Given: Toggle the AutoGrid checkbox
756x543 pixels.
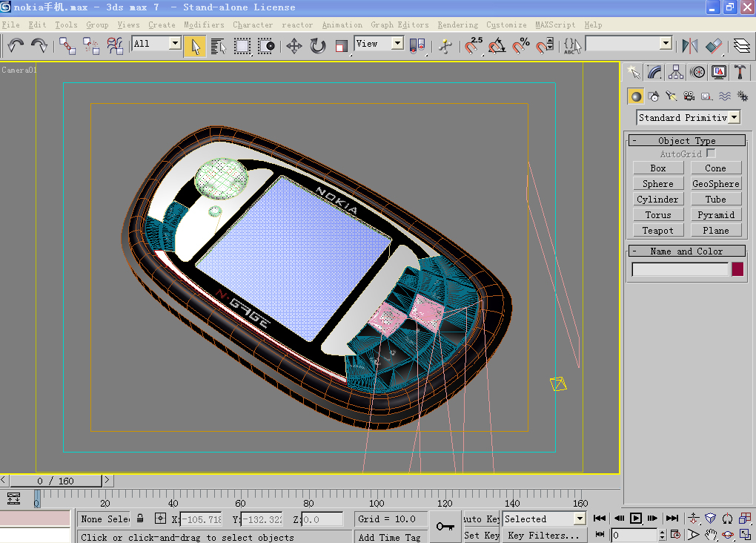Looking at the screenshot, I should tap(711, 154).
